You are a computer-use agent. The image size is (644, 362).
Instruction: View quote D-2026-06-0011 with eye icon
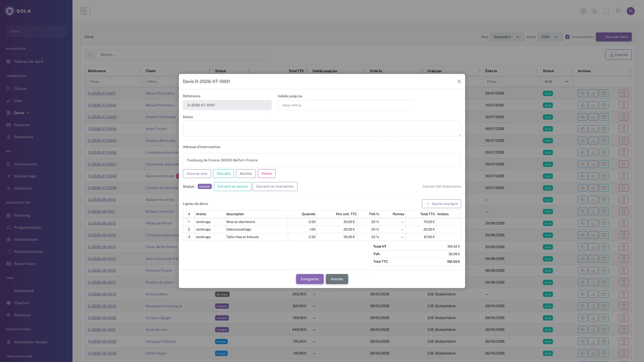point(583,211)
